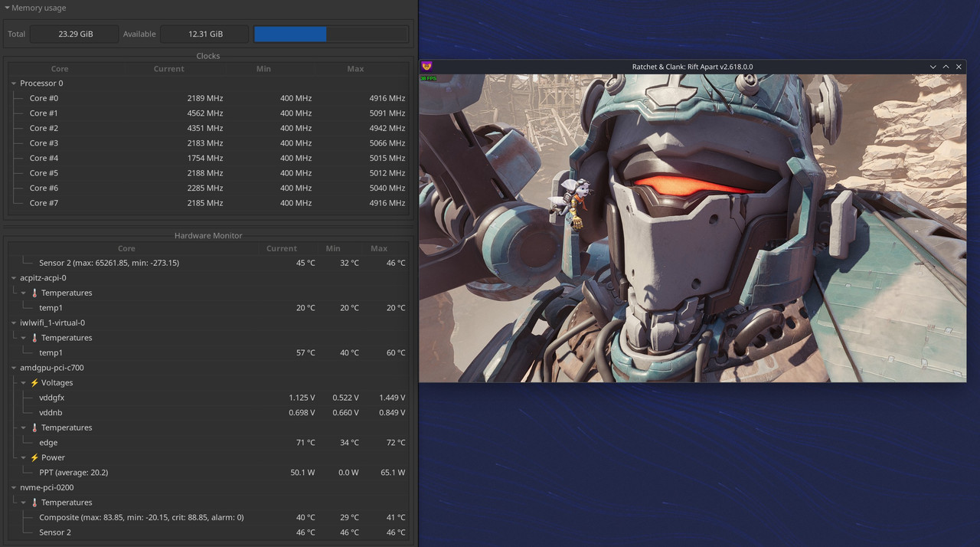Select the vddgfx voltage row

208,398
